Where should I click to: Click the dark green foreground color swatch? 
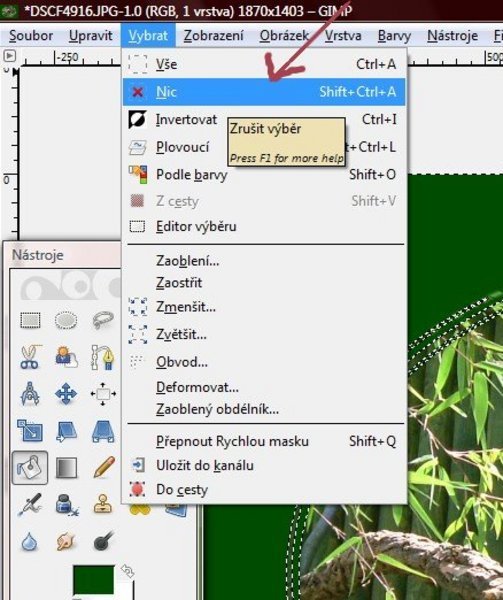(94, 580)
